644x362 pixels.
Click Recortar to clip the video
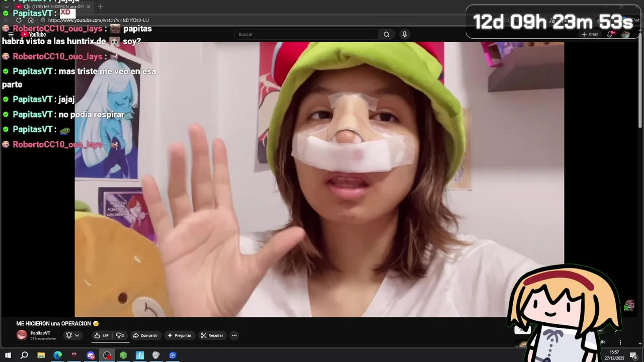coord(212,335)
